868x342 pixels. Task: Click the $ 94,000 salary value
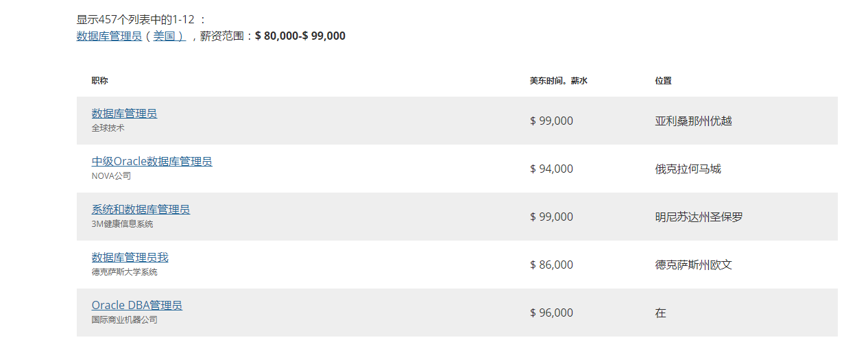click(551, 169)
